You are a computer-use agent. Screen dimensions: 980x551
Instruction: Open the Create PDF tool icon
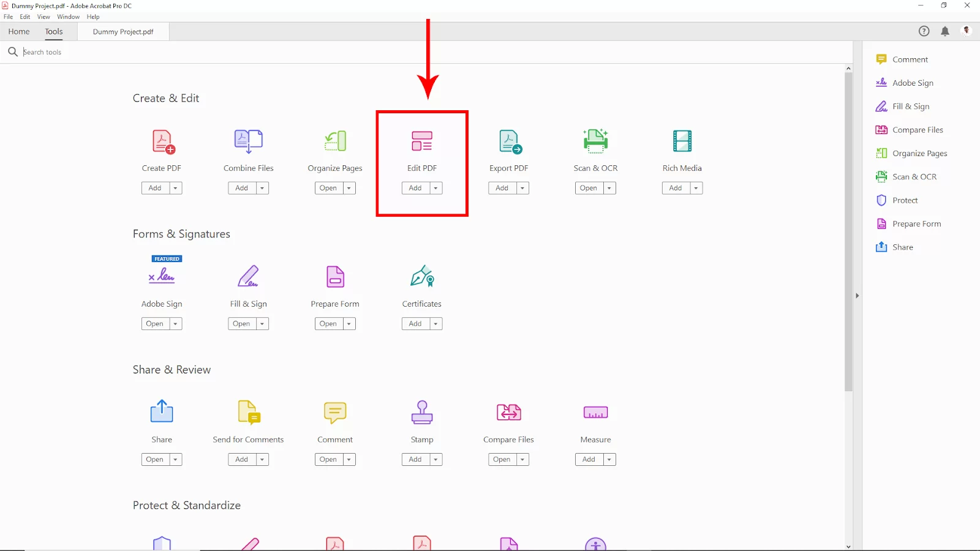click(164, 141)
